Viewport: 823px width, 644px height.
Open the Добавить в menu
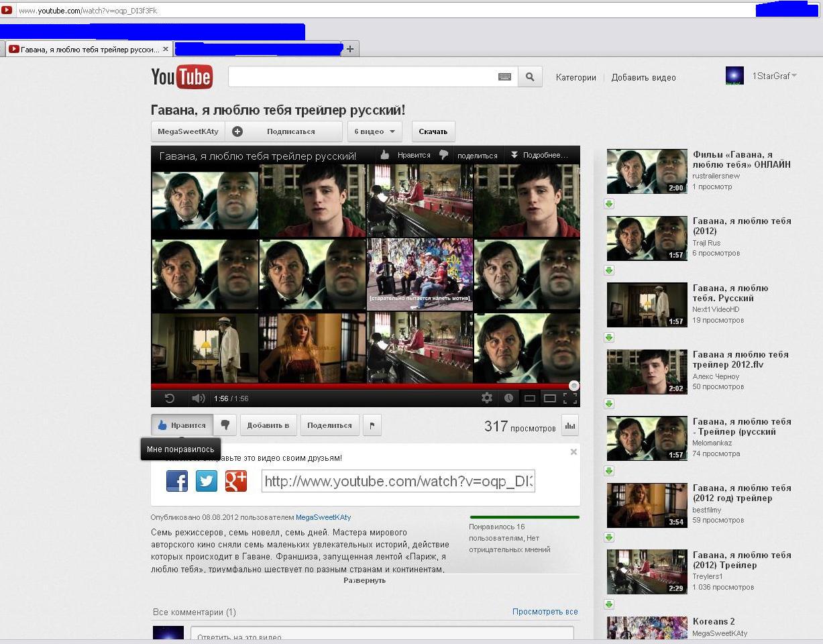point(268,425)
